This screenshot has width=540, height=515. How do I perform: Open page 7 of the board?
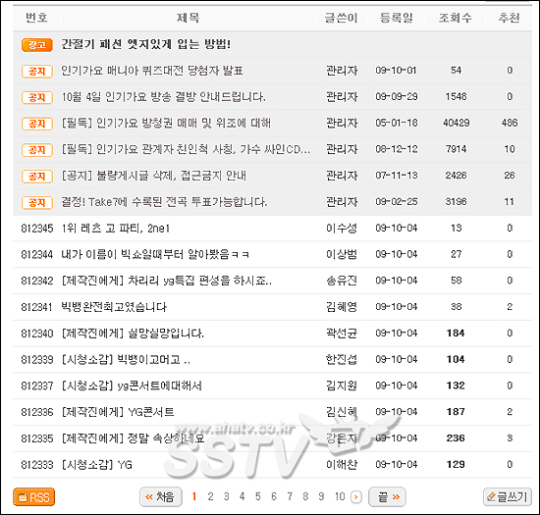click(290, 496)
